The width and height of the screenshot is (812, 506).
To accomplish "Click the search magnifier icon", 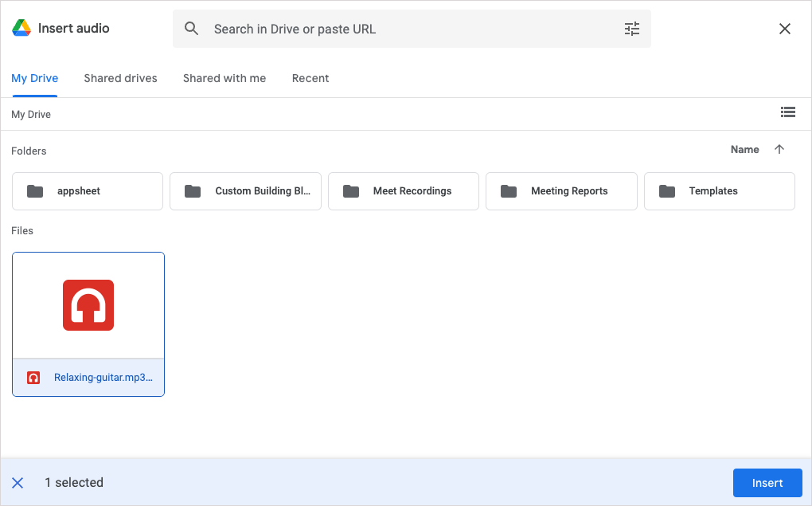I will tap(191, 29).
